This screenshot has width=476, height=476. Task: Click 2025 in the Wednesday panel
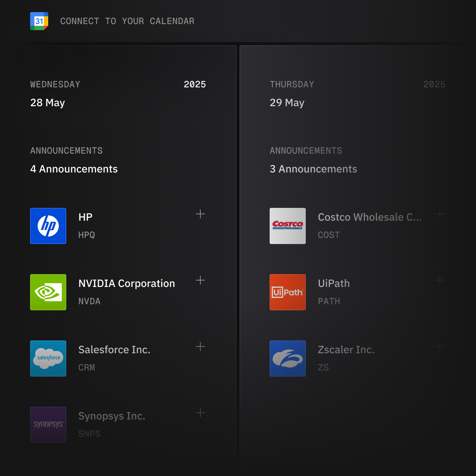pyautogui.click(x=195, y=84)
